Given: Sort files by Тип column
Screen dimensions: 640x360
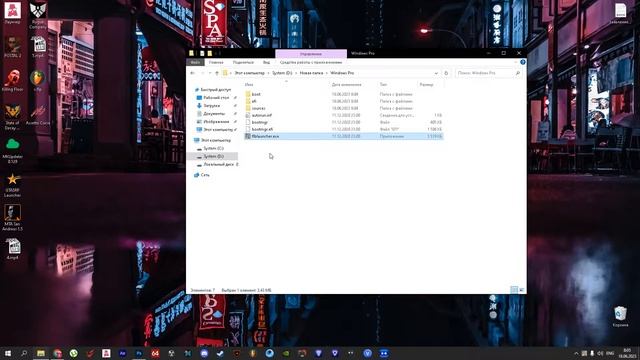Looking at the screenshot, I should [x=383, y=84].
